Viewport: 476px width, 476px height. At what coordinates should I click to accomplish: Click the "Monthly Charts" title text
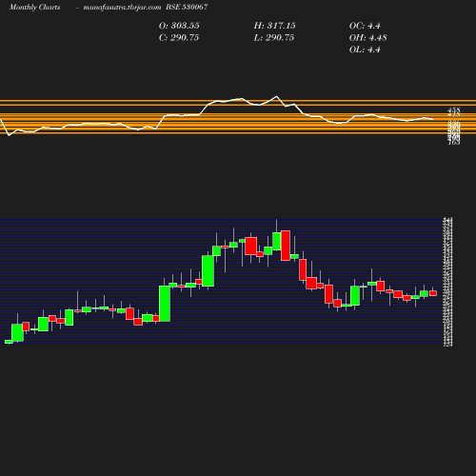[35, 7]
